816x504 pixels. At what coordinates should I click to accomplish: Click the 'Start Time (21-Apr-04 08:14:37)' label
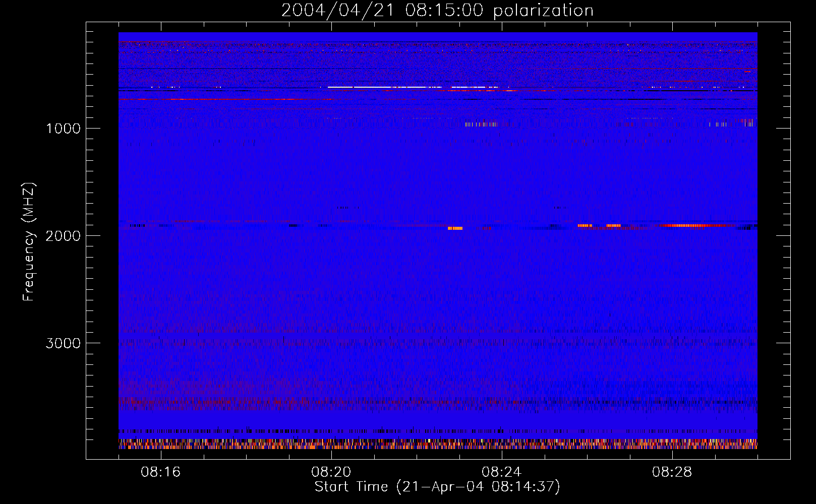click(437, 487)
